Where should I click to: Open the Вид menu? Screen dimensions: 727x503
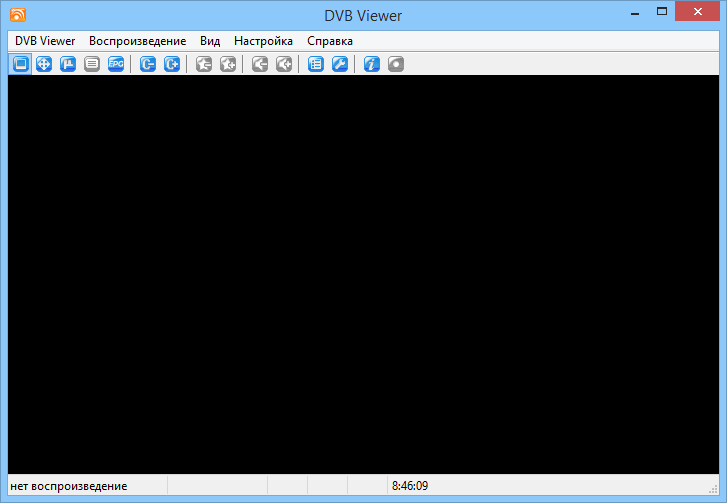click(x=210, y=41)
